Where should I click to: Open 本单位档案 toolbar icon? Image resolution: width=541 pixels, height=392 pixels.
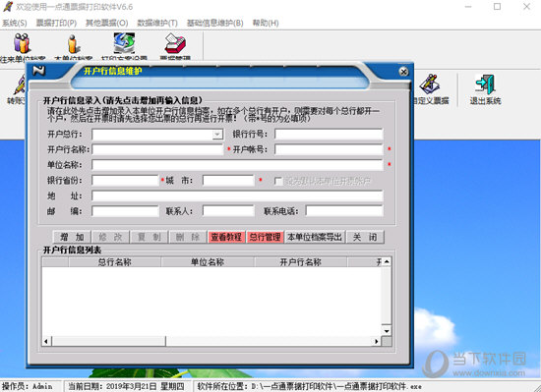(x=73, y=44)
